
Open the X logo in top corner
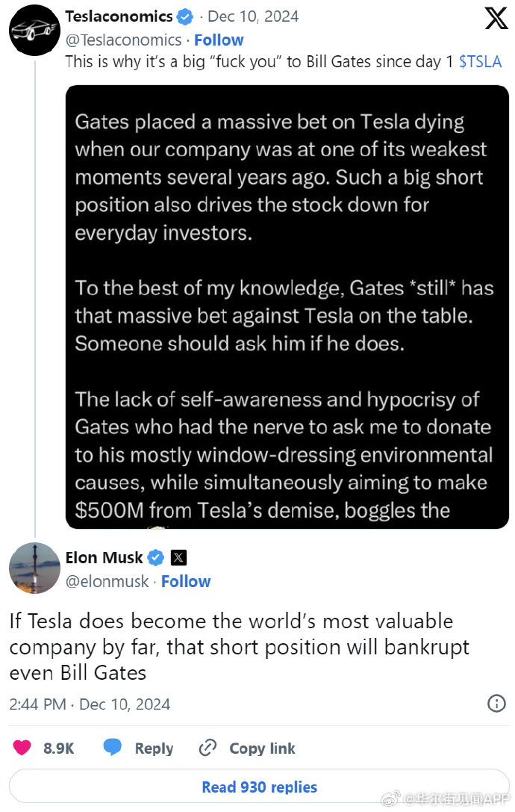(496, 18)
